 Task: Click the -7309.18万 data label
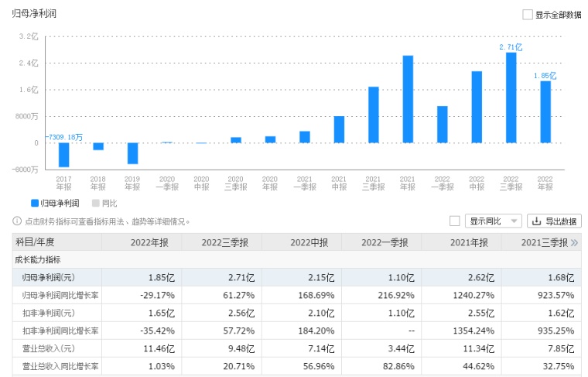(x=64, y=137)
